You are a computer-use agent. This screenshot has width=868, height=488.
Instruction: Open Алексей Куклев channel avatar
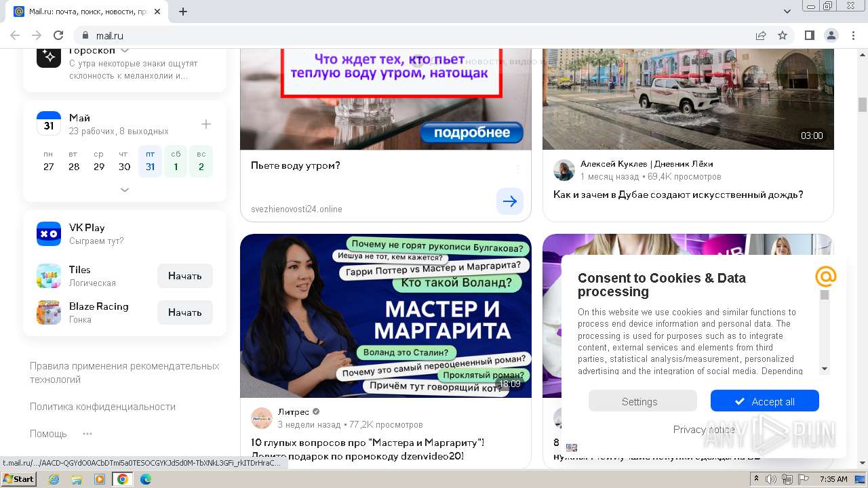pyautogui.click(x=564, y=170)
